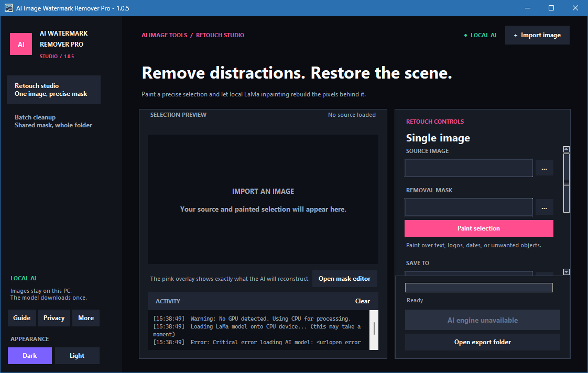Click the retouch controls scroll down arrow

tap(566, 272)
